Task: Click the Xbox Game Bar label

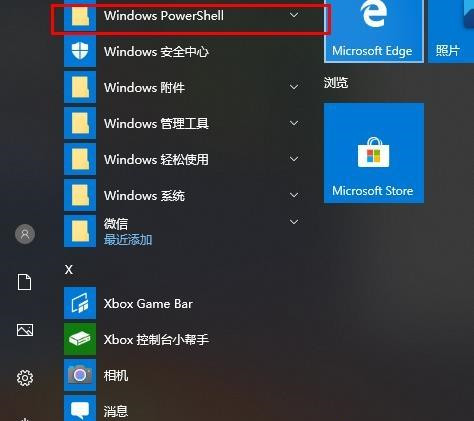Action: coord(148,304)
